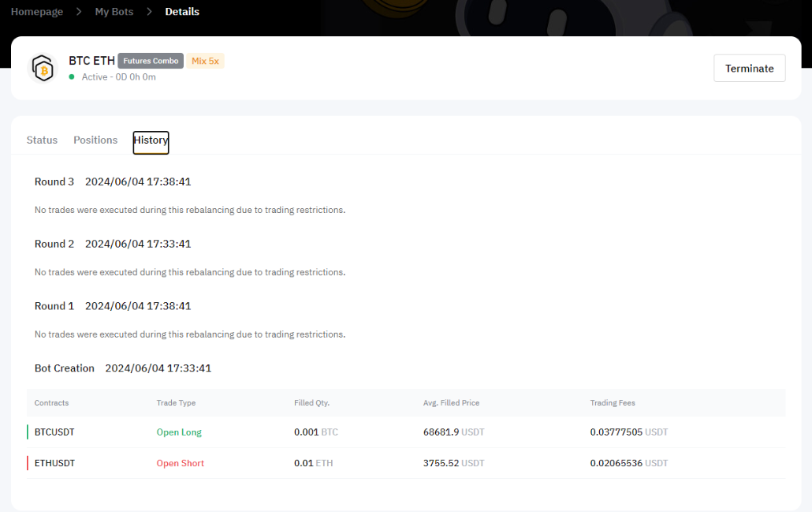Click the Open Short trade type
Screen dimensions: 812x512
click(x=180, y=463)
